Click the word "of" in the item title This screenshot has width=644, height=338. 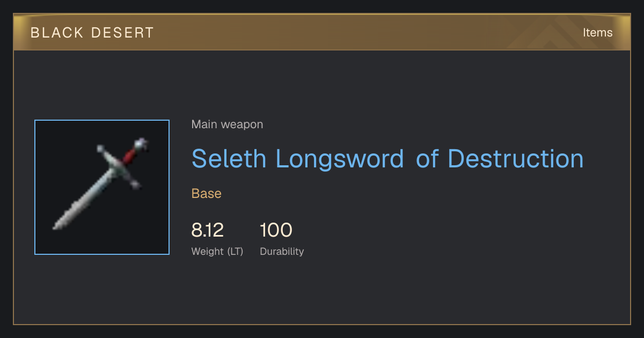[427, 158]
